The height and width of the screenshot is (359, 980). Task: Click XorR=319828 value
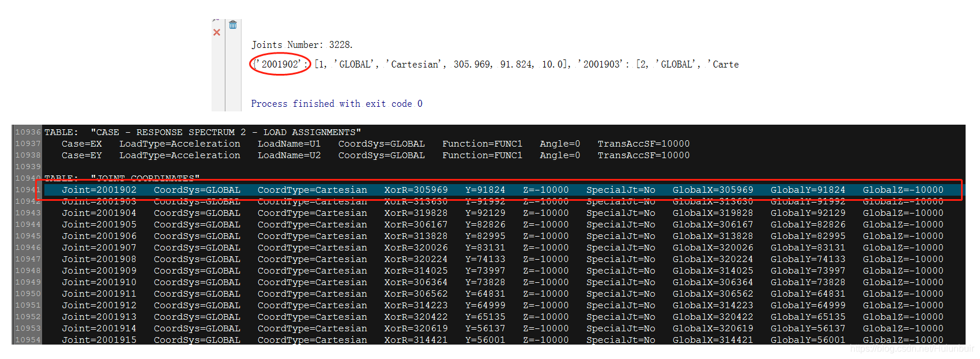[416, 213]
